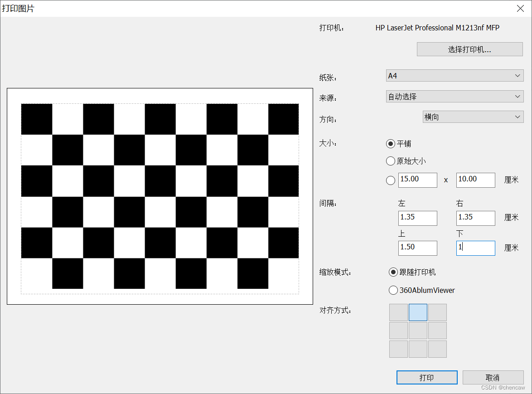Image resolution: width=532 pixels, height=394 pixels.
Task: Choose bottom-center alignment cell
Action: point(418,349)
